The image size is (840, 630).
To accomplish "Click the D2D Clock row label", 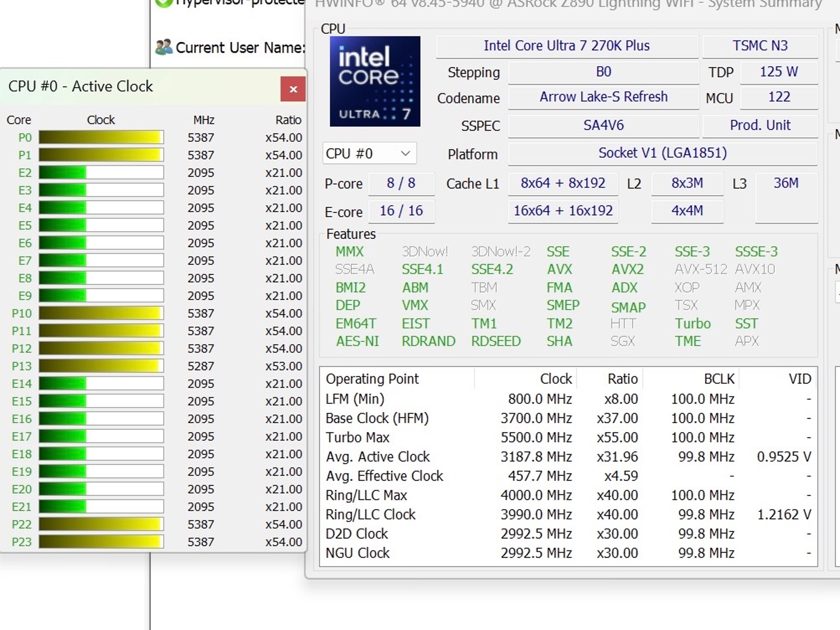I will (x=356, y=534).
